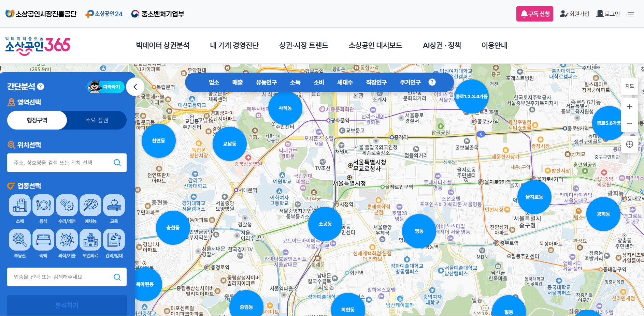Select the 직장인구 map data tab
The image size is (644, 316).
(376, 82)
